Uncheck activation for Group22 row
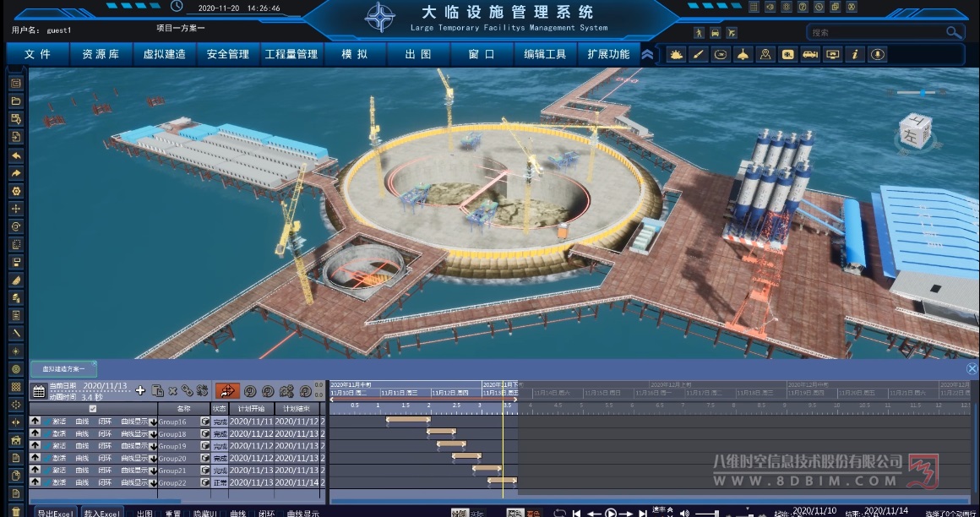 coord(47,482)
